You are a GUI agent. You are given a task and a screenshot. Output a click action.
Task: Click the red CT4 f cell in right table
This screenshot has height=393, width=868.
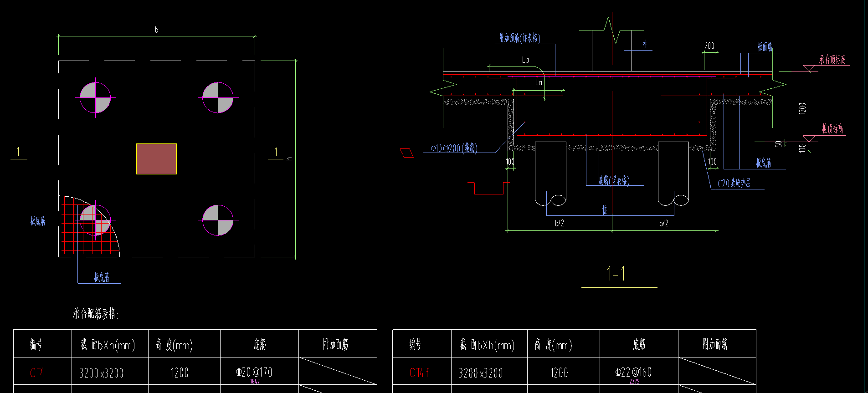point(419,373)
